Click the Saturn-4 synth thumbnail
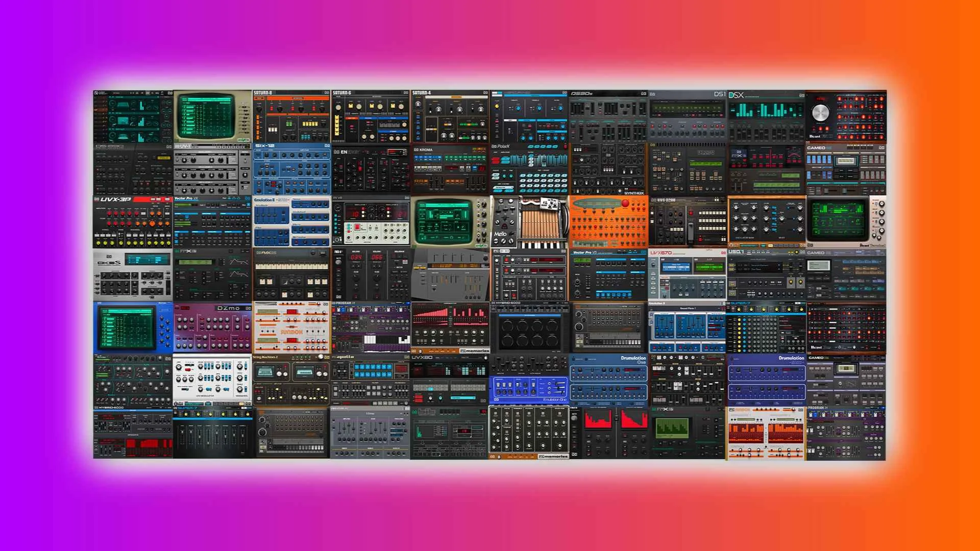The width and height of the screenshot is (980, 551). click(450, 117)
